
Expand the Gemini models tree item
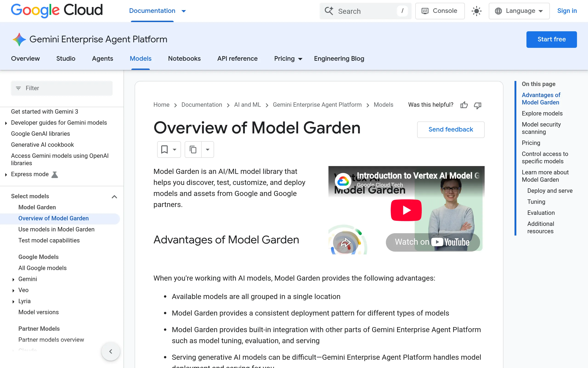pyautogui.click(x=13, y=280)
